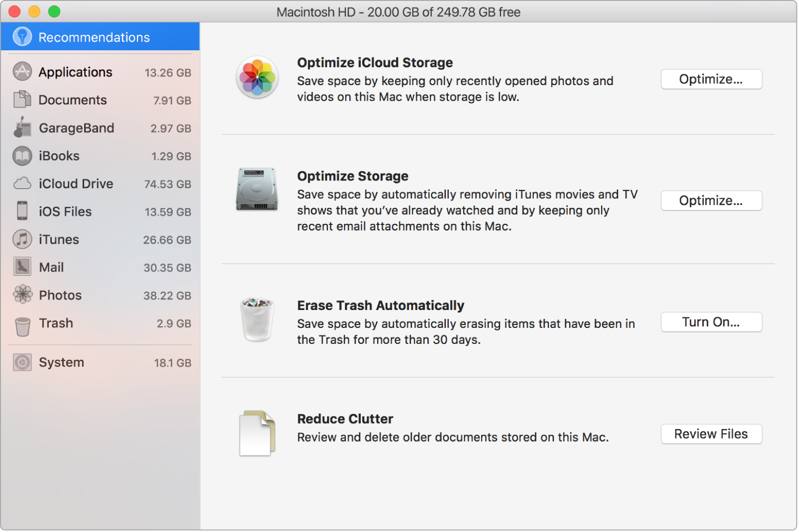The image size is (799, 532).
Task: Click the Erase Trash Automatically heading
Action: (381, 306)
